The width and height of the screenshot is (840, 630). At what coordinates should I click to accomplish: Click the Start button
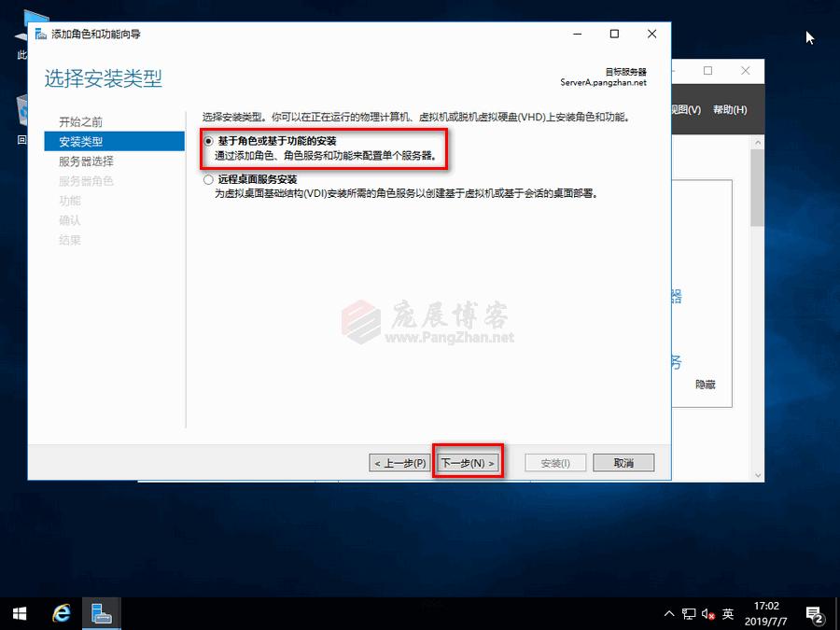click(x=18, y=613)
